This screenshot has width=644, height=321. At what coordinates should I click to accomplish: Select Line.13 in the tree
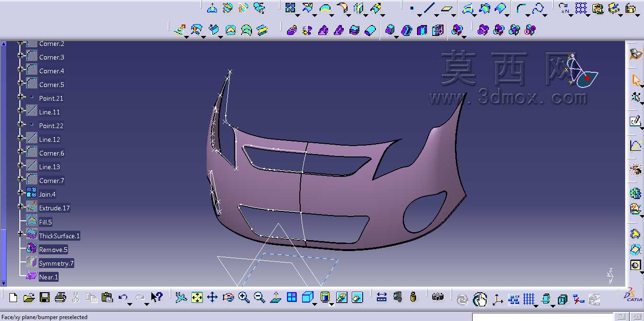coord(50,167)
